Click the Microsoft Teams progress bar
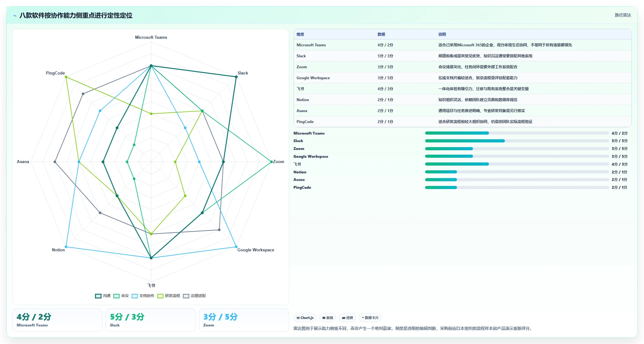The image size is (644, 344). [x=517, y=133]
